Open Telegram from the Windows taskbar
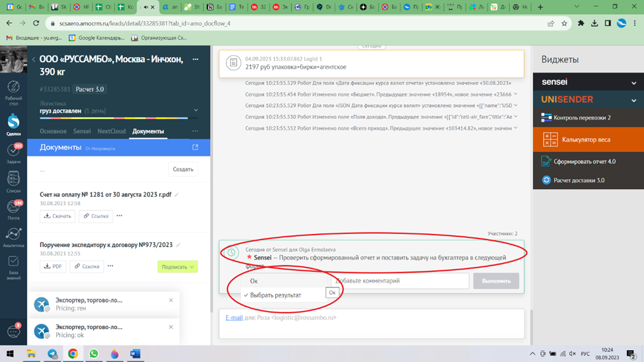644x362 pixels. 52,354
